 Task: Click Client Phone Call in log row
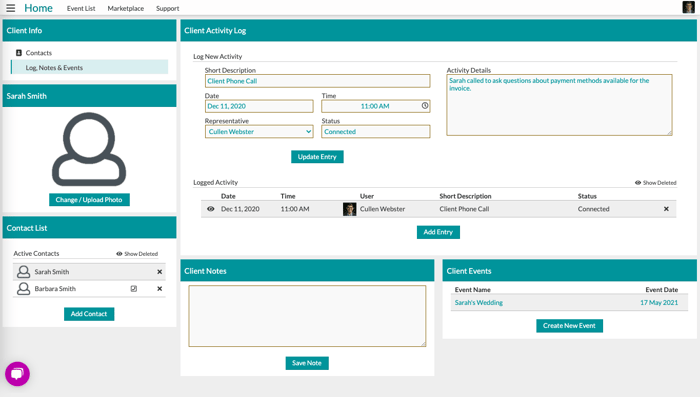[x=464, y=209]
